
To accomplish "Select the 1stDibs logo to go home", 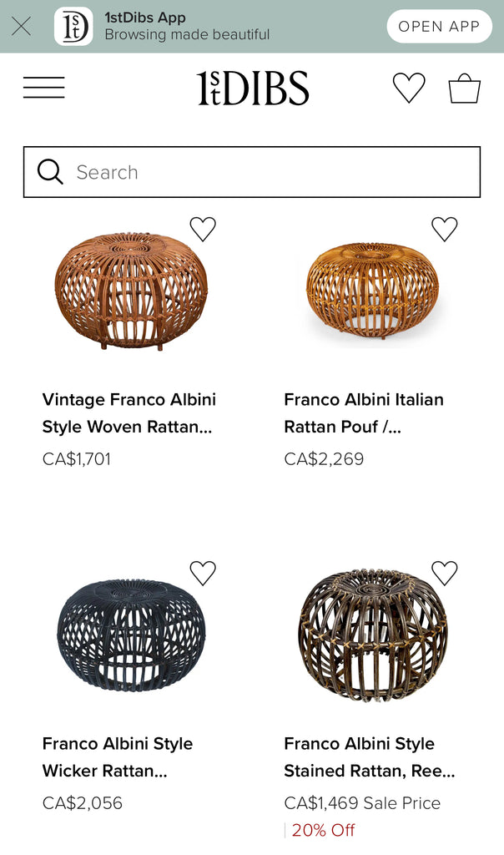I will (x=252, y=87).
